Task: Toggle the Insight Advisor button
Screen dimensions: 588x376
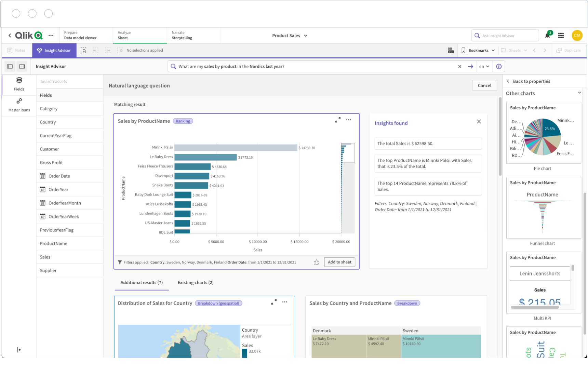Action: [x=54, y=51]
